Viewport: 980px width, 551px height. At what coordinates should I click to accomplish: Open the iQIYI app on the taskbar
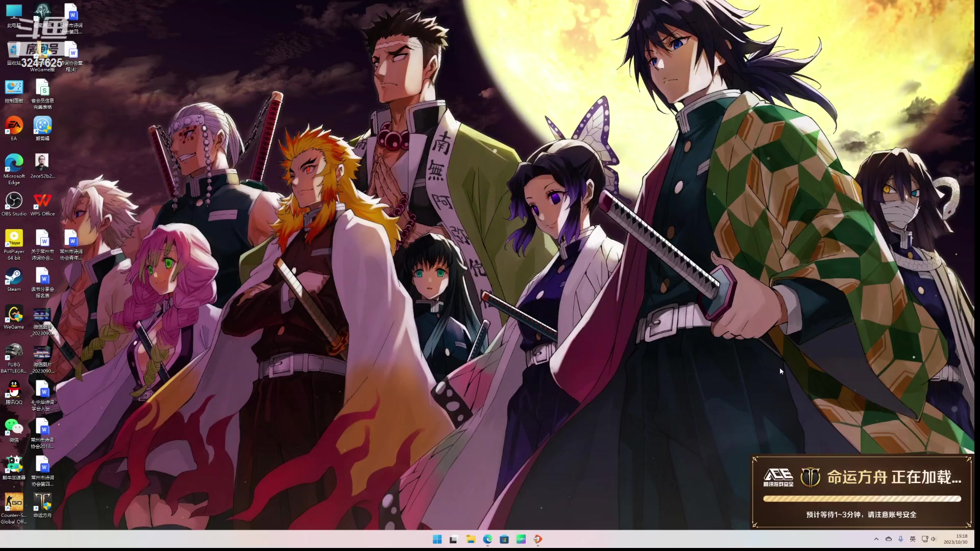[x=521, y=539]
